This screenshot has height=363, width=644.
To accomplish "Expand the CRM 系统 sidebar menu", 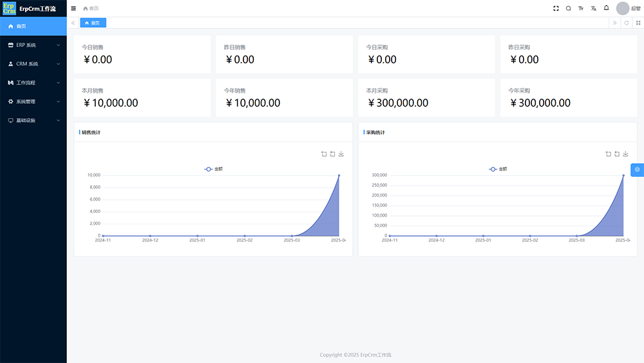I will coord(33,64).
